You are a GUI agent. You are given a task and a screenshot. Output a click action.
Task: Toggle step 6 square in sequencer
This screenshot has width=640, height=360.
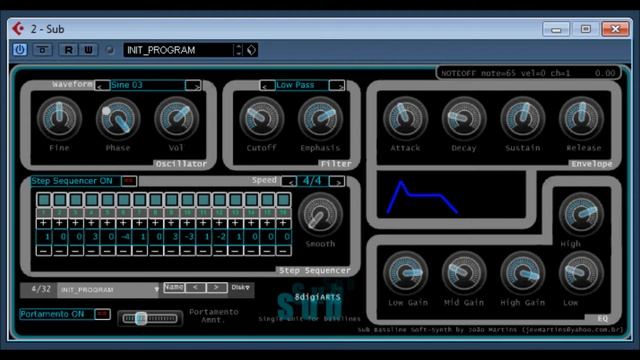coord(124,200)
